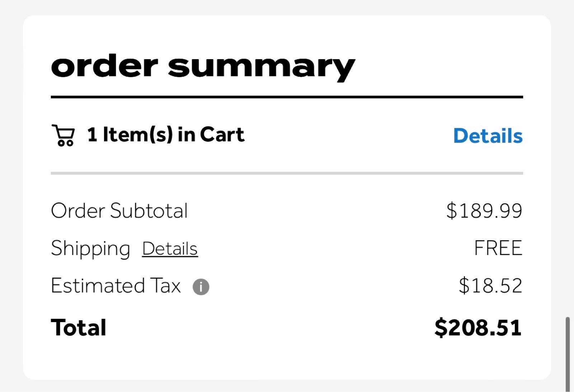The height and width of the screenshot is (392, 574).
Task: Click the $189.99 subtotal amount
Action: (484, 211)
